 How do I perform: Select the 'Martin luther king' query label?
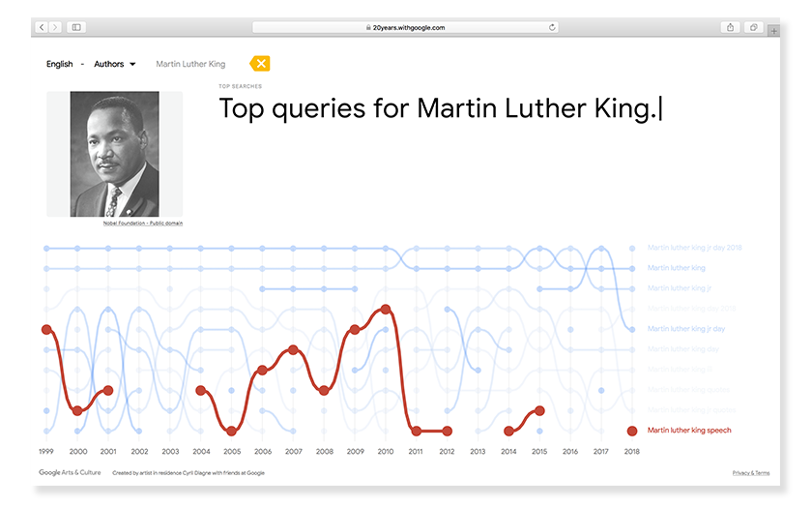pyautogui.click(x=676, y=268)
